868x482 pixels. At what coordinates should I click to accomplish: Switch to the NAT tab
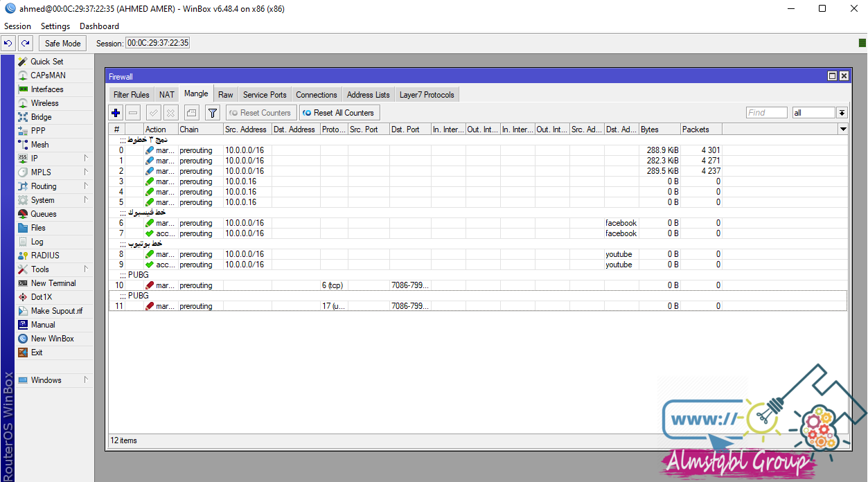pyautogui.click(x=166, y=95)
